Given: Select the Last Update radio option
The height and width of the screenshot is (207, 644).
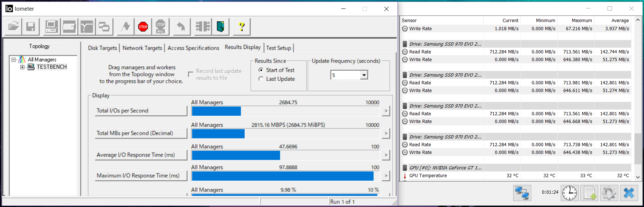Looking at the screenshot, I should pos(261,79).
